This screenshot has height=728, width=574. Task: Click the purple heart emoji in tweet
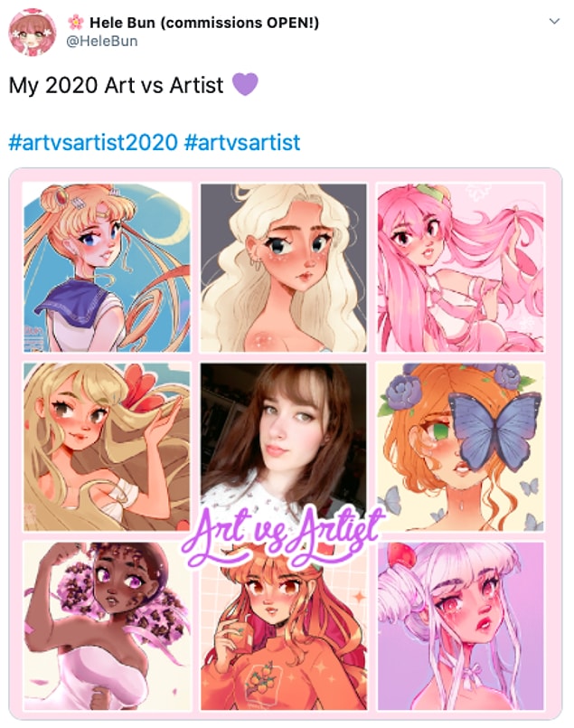click(245, 84)
